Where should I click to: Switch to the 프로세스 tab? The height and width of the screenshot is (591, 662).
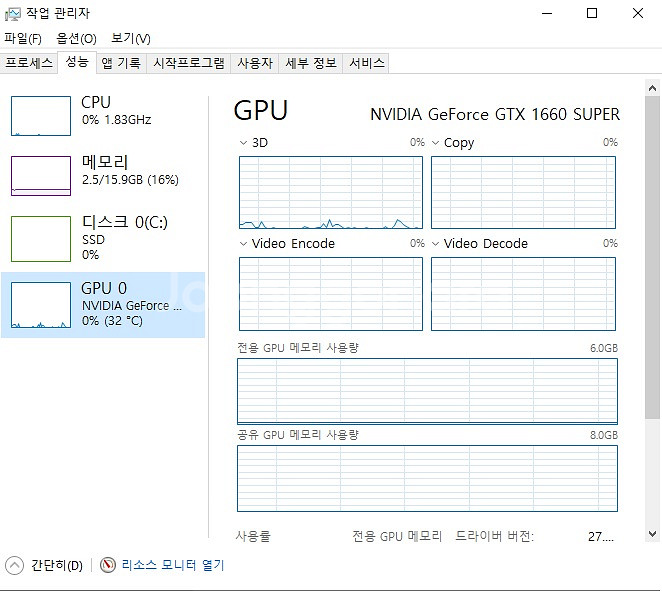(29, 63)
